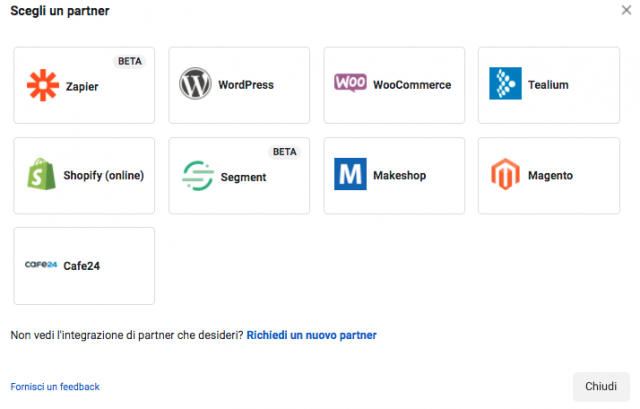Click the BETA badge on Segment card
Screen dimensions: 640x409
click(284, 152)
